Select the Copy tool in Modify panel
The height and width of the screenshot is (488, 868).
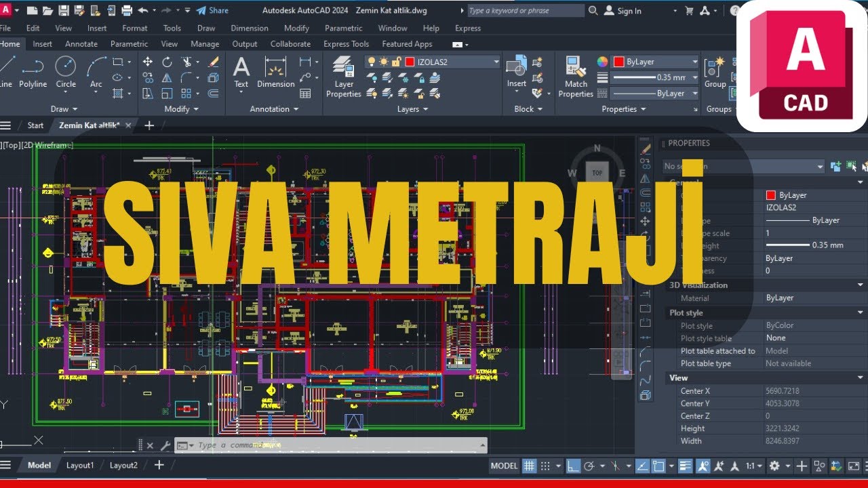(148, 78)
